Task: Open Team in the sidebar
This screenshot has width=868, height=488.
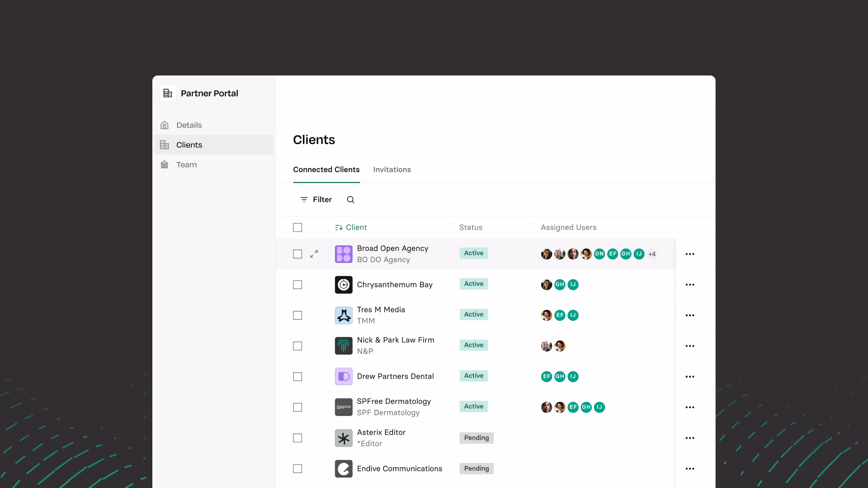Action: point(186,165)
